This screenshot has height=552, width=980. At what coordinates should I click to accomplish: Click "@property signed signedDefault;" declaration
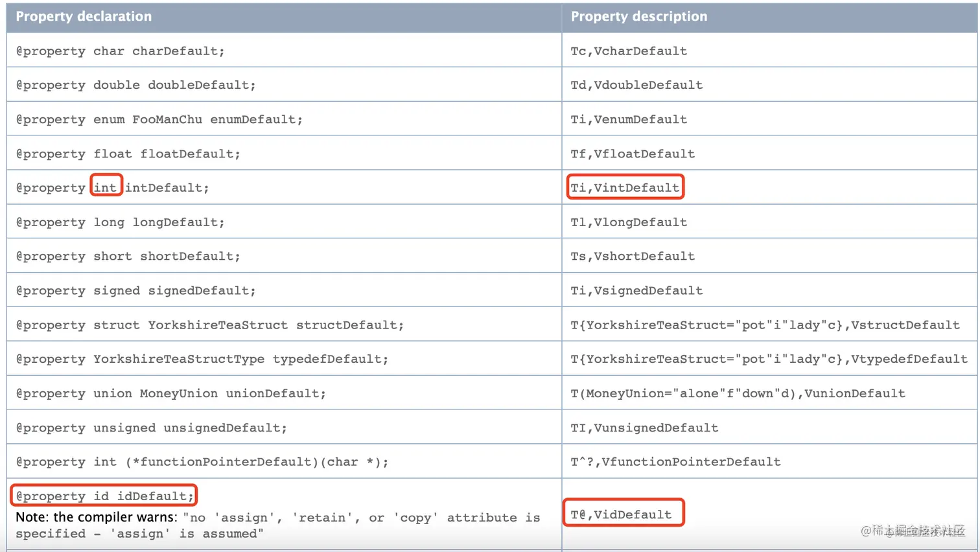click(136, 291)
